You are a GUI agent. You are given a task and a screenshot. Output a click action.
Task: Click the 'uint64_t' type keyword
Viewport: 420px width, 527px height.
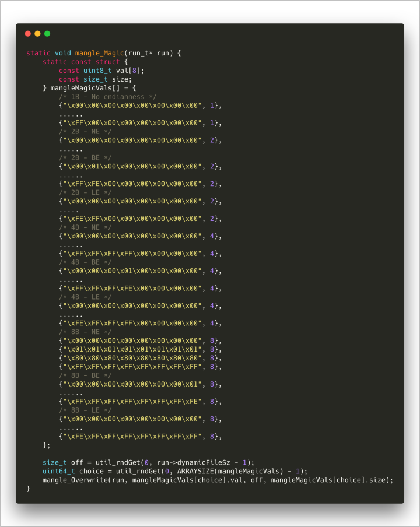59,471
